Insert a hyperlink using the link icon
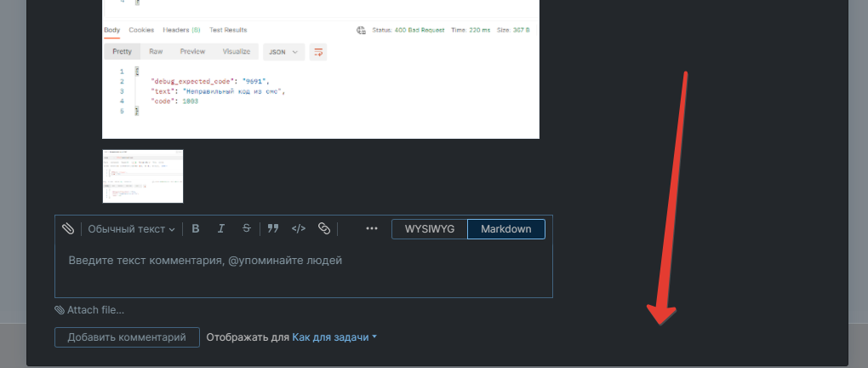 [x=324, y=229]
